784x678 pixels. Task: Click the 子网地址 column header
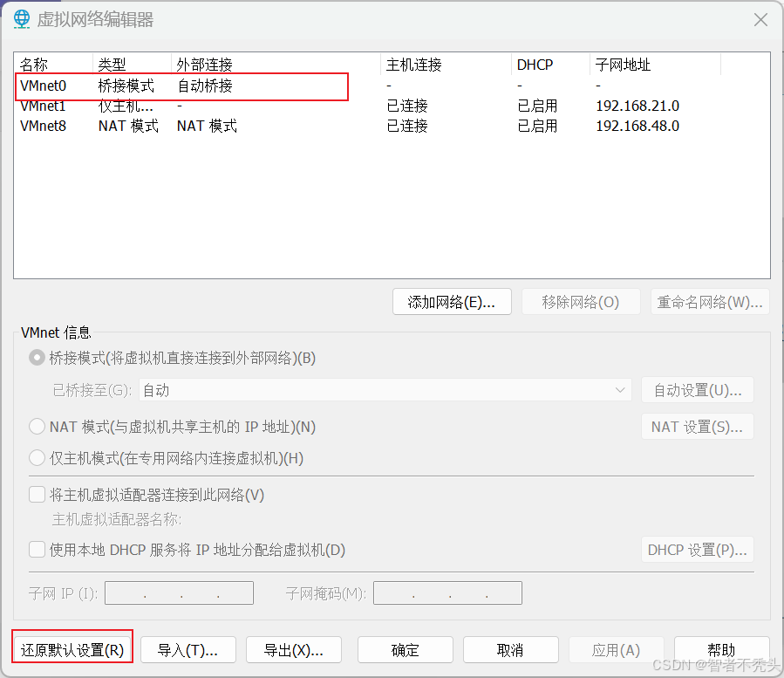coord(656,65)
